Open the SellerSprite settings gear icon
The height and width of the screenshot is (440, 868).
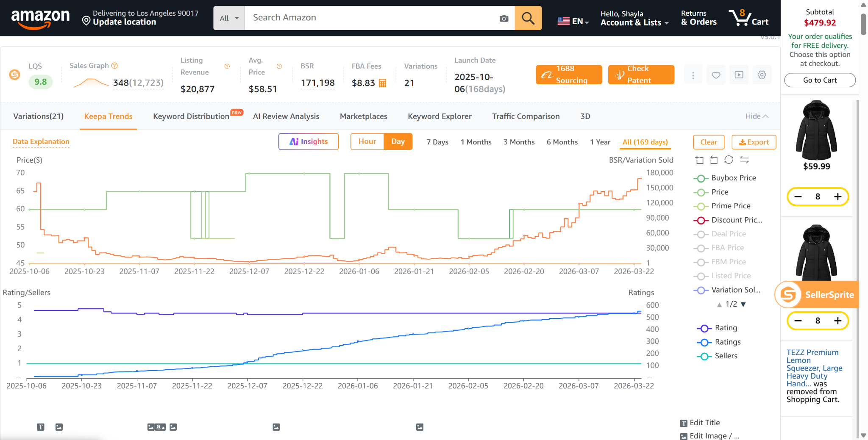click(x=762, y=75)
